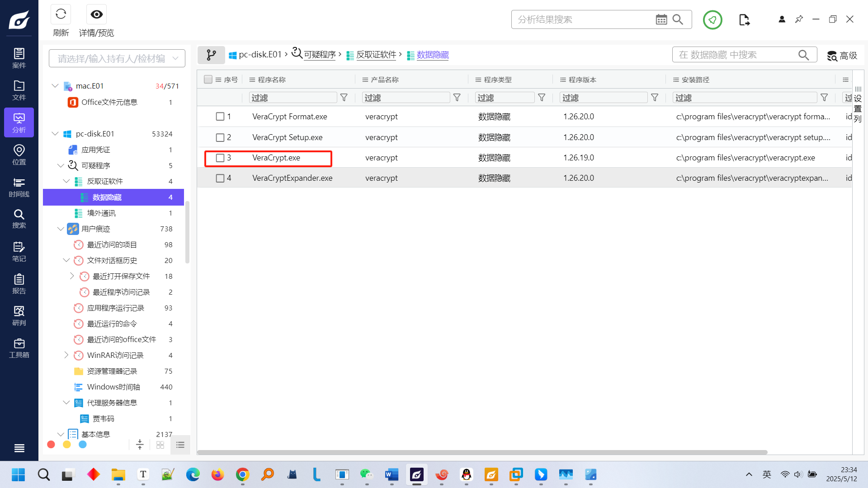
Task: Click the user account icon
Action: pos(782,19)
